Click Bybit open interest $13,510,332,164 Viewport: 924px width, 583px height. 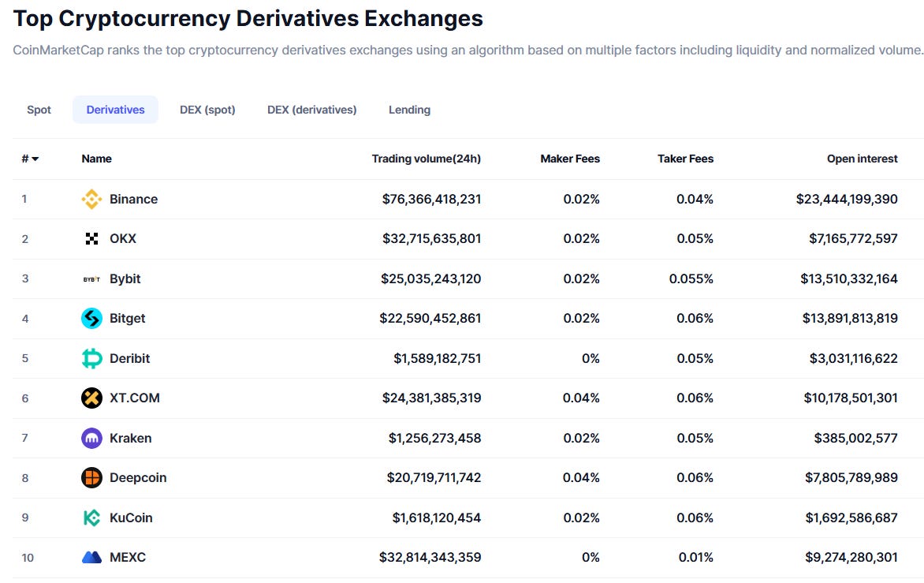pyautogui.click(x=848, y=278)
